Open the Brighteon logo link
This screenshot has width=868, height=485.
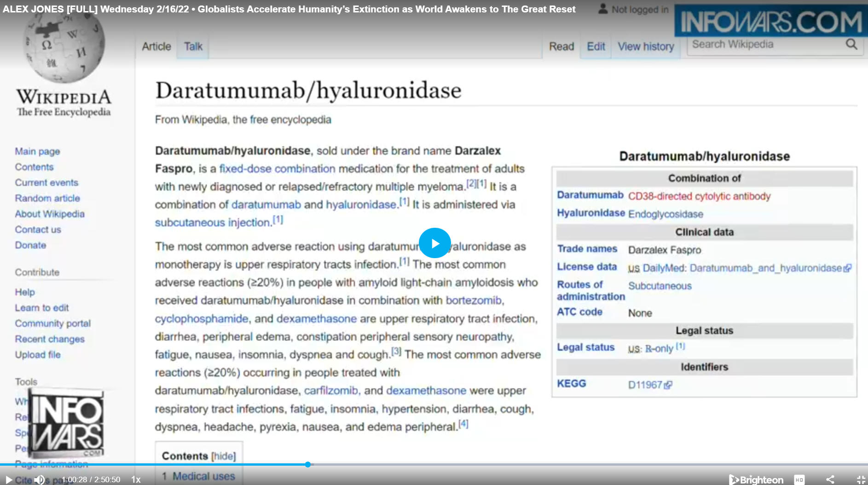(x=756, y=480)
